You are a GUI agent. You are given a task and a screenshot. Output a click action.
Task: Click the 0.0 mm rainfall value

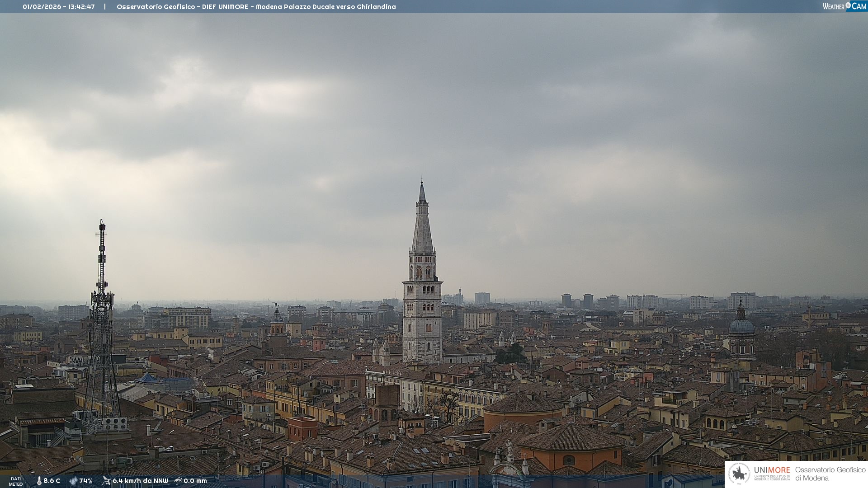[195, 481]
